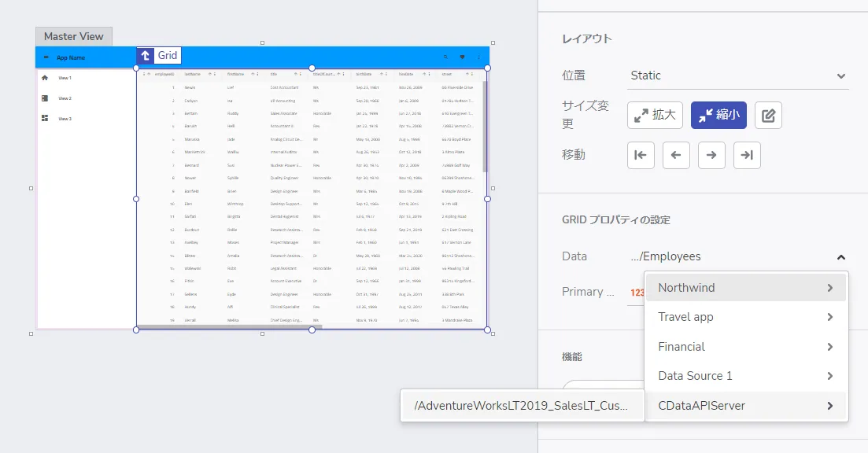Viewport: 868px width, 453px height.
Task: Expand the Travel app data source submenu
Action: pyautogui.click(x=745, y=317)
